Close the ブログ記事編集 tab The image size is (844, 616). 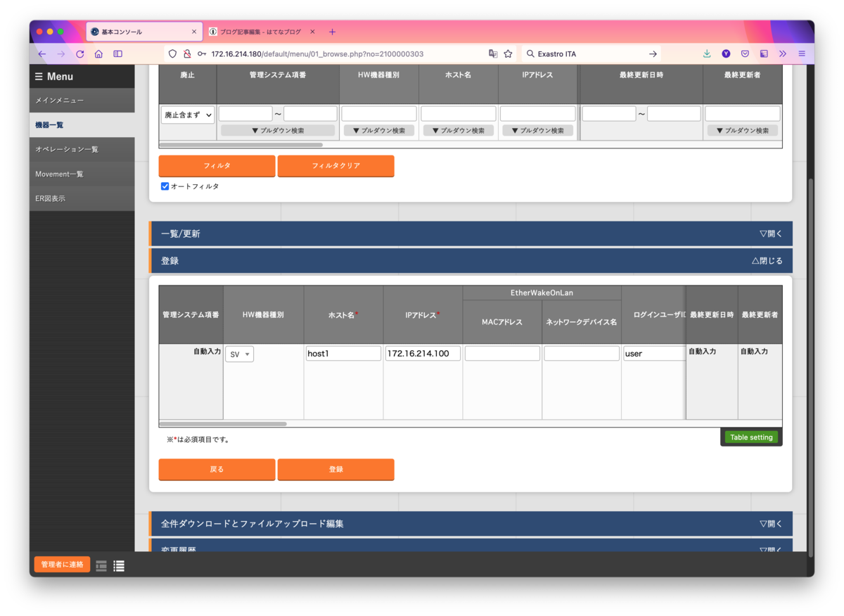tap(312, 32)
